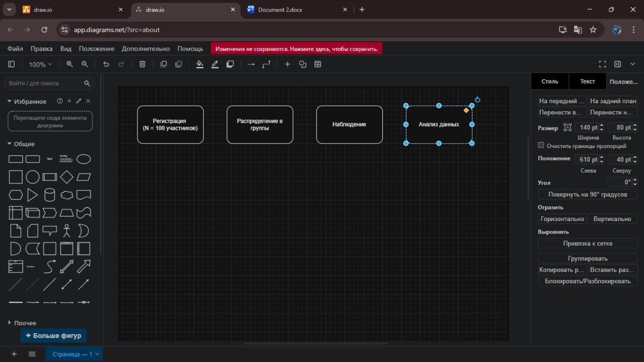The height and width of the screenshot is (362, 644).
Task: Click the Undo arrow icon
Action: pos(106,64)
